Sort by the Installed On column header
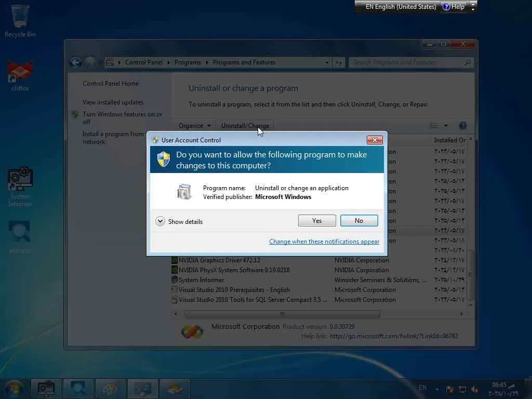This screenshot has height=399, width=532. (450, 140)
